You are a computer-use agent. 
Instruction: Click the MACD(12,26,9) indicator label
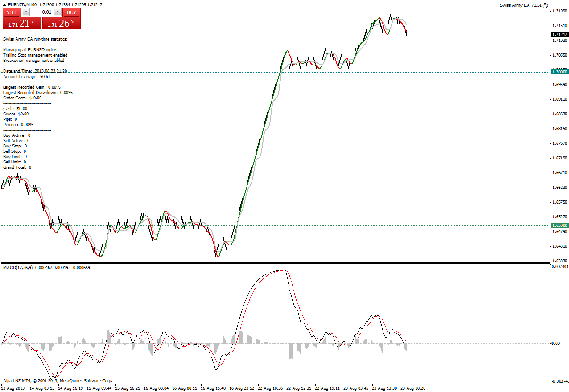tap(18, 268)
